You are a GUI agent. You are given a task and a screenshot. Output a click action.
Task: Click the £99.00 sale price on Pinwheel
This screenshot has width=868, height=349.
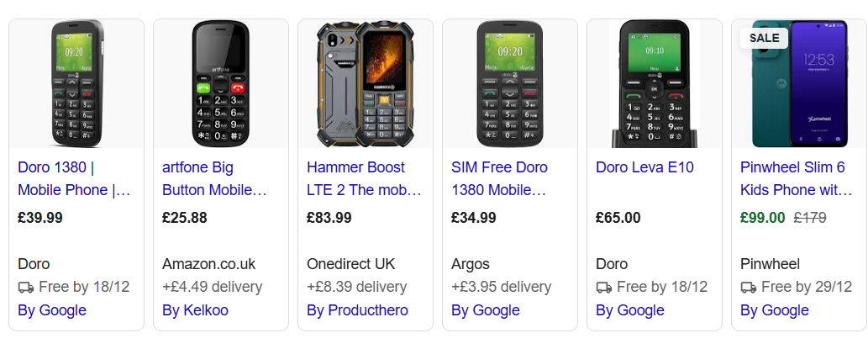click(762, 218)
